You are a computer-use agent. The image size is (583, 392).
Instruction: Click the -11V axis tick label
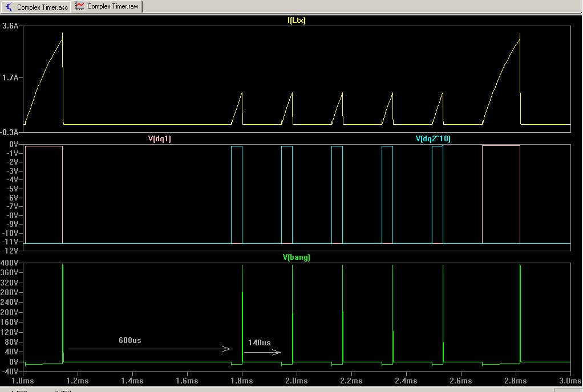[x=10, y=242]
